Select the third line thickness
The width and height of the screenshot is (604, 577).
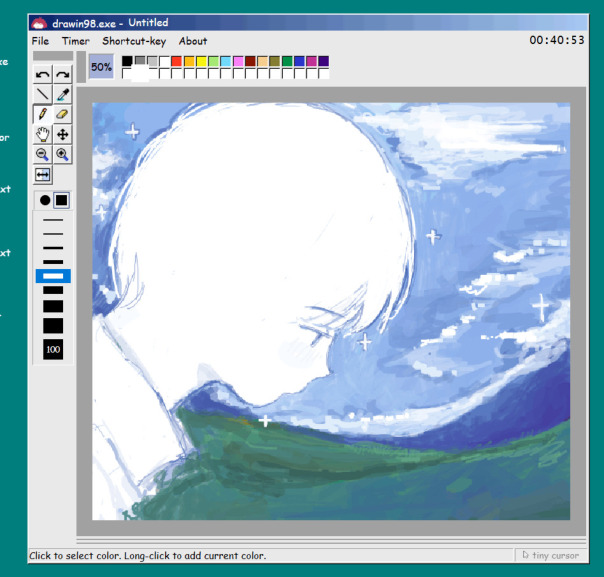tap(53, 248)
